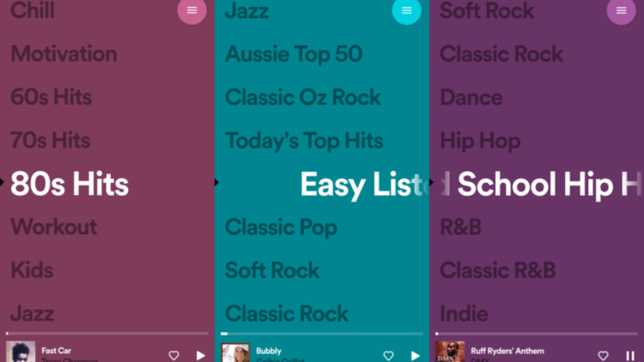The height and width of the screenshot is (362, 644).
Task: Play the Fast Car track
Action: click(201, 355)
